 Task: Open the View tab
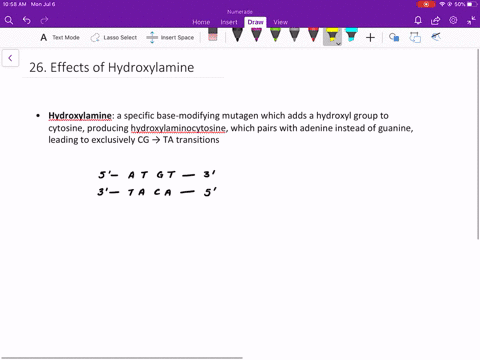click(281, 22)
